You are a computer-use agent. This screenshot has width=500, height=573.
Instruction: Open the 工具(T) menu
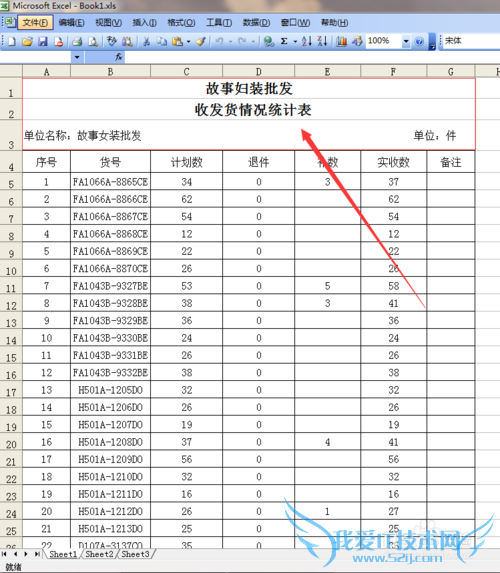219,23
